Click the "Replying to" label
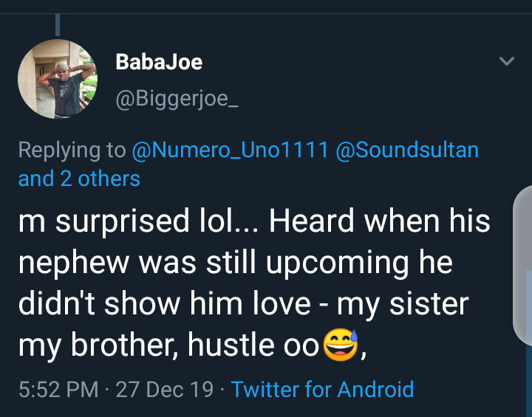532x417 pixels. point(72,150)
